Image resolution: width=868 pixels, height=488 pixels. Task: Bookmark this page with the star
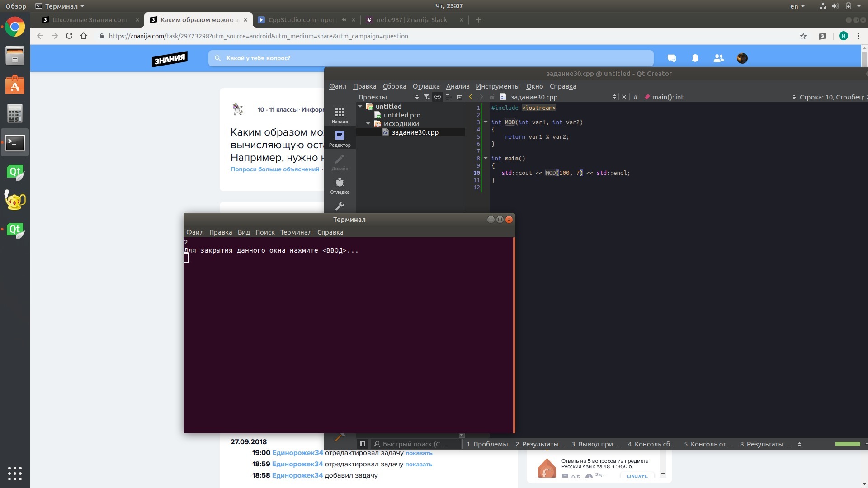[803, 36]
